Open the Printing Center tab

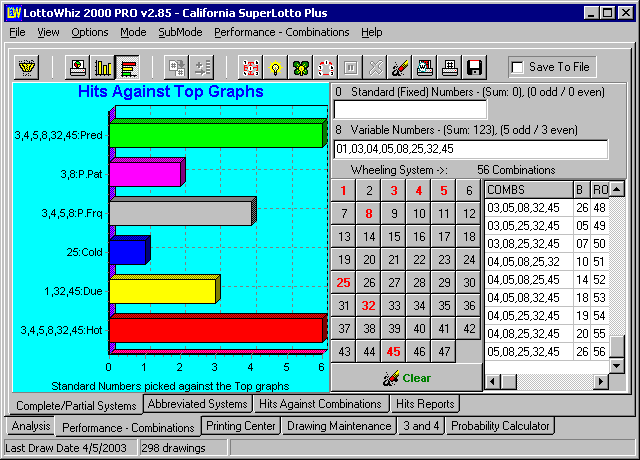coord(241,426)
